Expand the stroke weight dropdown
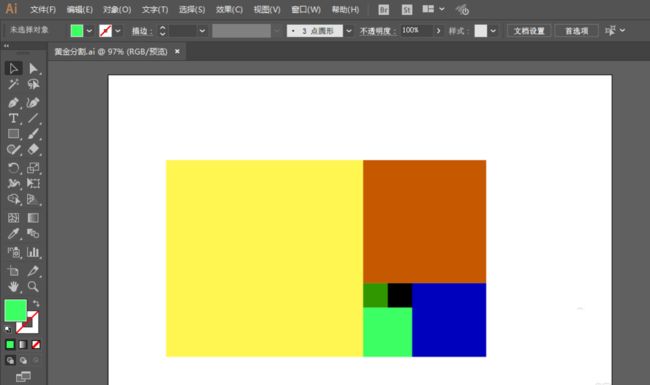 tap(202, 31)
